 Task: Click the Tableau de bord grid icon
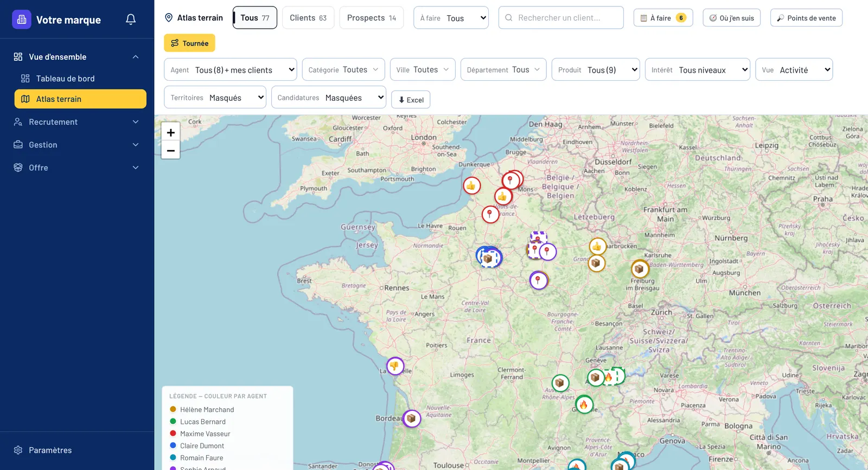pos(25,79)
